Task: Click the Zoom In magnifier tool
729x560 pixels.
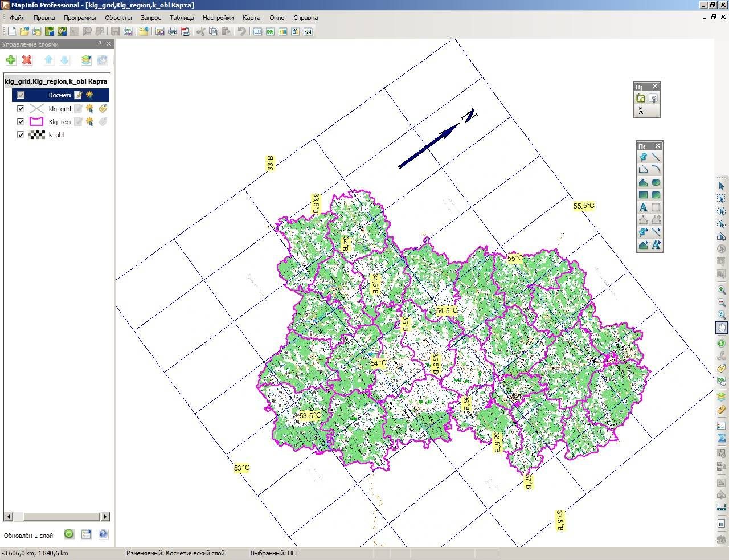Action: [722, 290]
